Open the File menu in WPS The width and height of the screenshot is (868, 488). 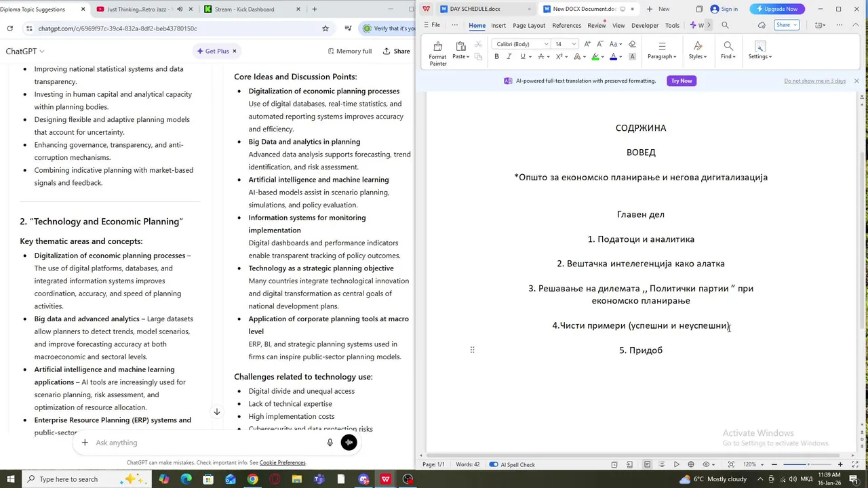point(431,25)
